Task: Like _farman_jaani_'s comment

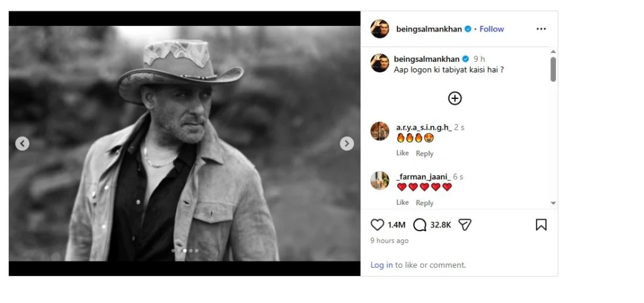Action: point(402,202)
